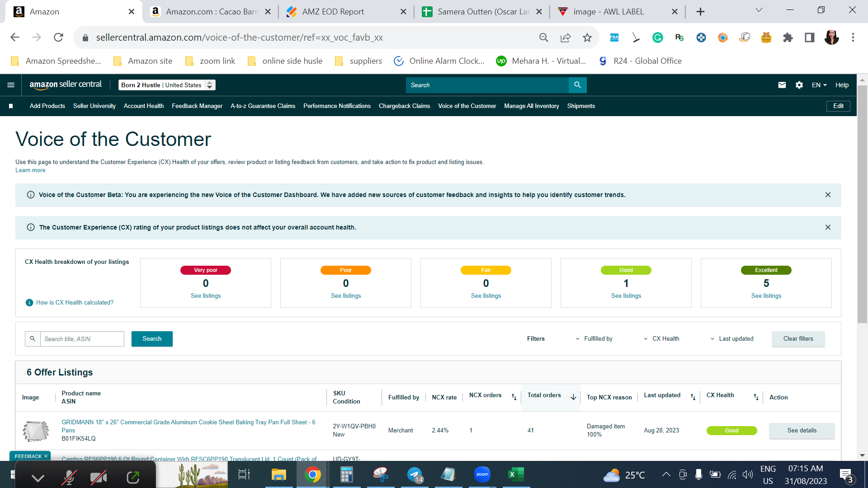Open the Amazon Spreadsheet bookmarks folder
This screenshot has width=868, height=488.
click(56, 61)
